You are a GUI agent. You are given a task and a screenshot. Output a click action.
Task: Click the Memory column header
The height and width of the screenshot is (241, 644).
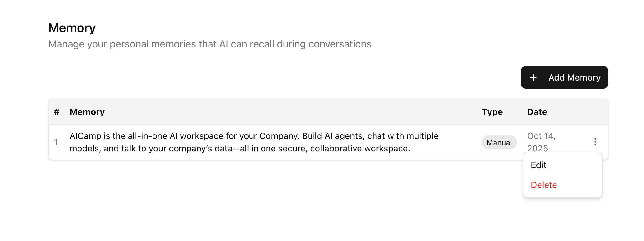click(x=87, y=112)
